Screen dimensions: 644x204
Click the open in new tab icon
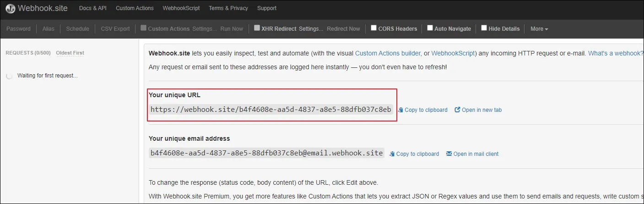pos(457,110)
